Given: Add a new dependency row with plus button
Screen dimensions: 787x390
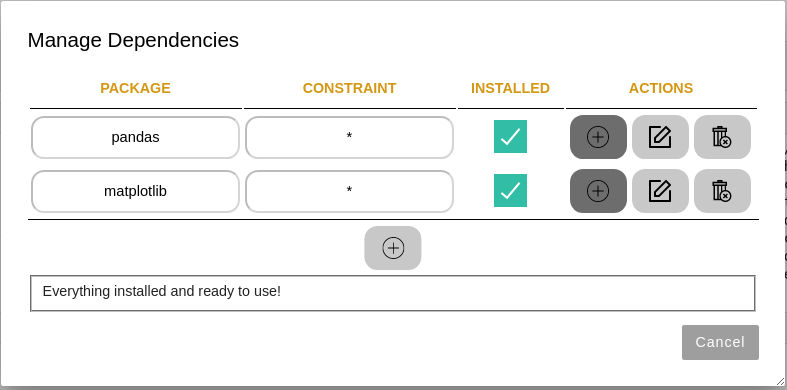Looking at the screenshot, I should tap(393, 248).
